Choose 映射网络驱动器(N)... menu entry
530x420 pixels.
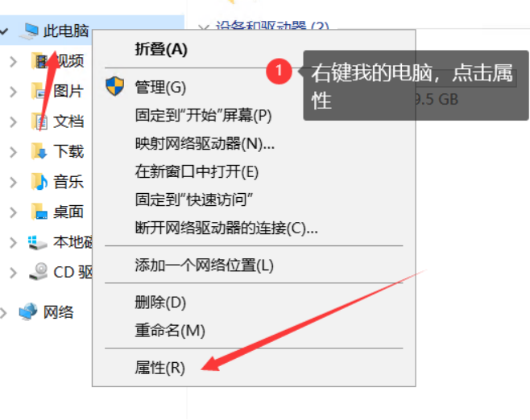205,143
